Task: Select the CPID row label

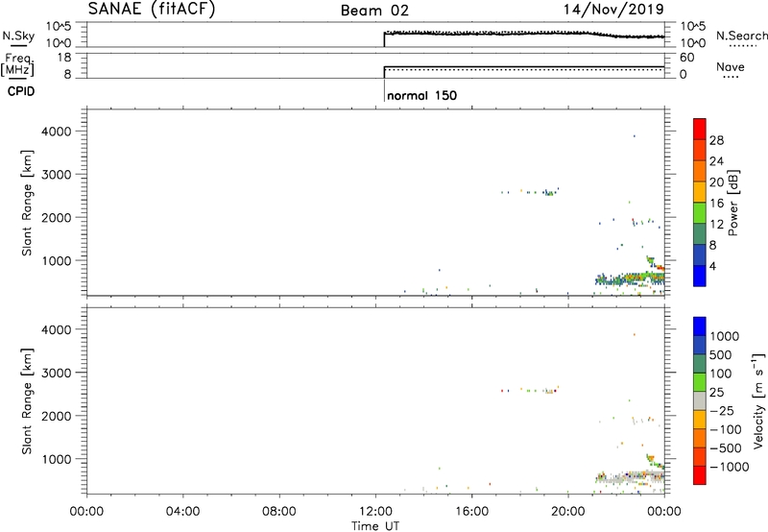Action: (21, 91)
